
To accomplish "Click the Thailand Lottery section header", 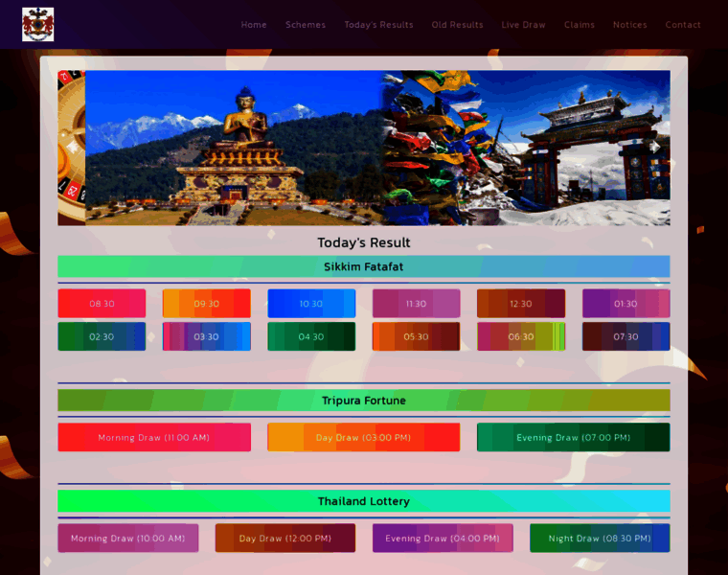I will pyautogui.click(x=364, y=501).
